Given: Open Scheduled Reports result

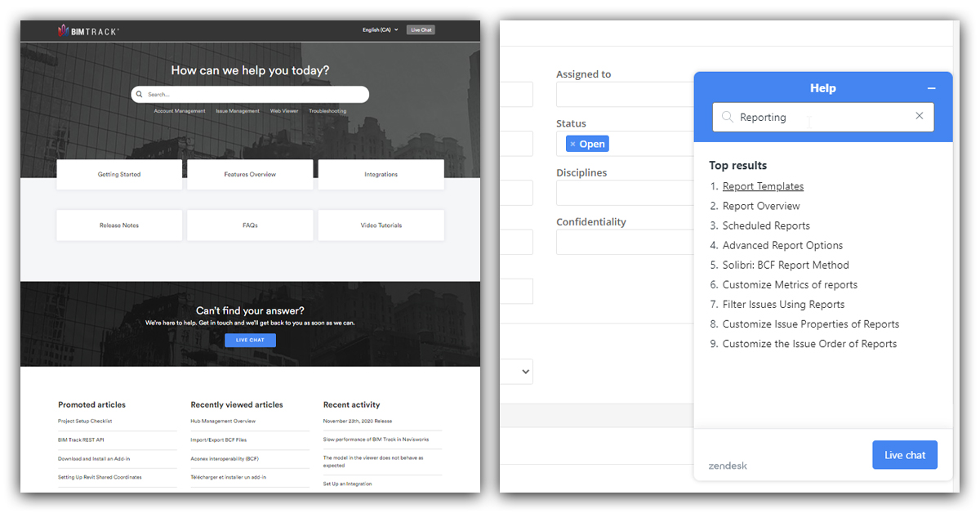Looking at the screenshot, I should click(766, 225).
